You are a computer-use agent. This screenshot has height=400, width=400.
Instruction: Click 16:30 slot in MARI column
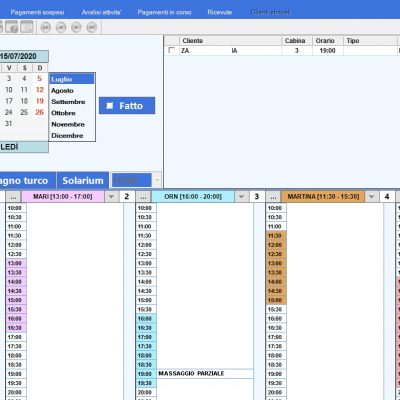[x=16, y=328]
